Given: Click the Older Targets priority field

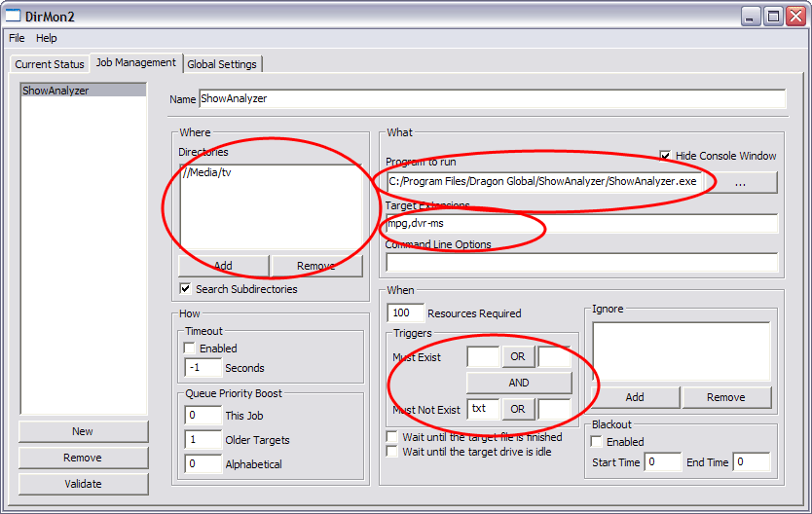Looking at the screenshot, I should 203,439.
